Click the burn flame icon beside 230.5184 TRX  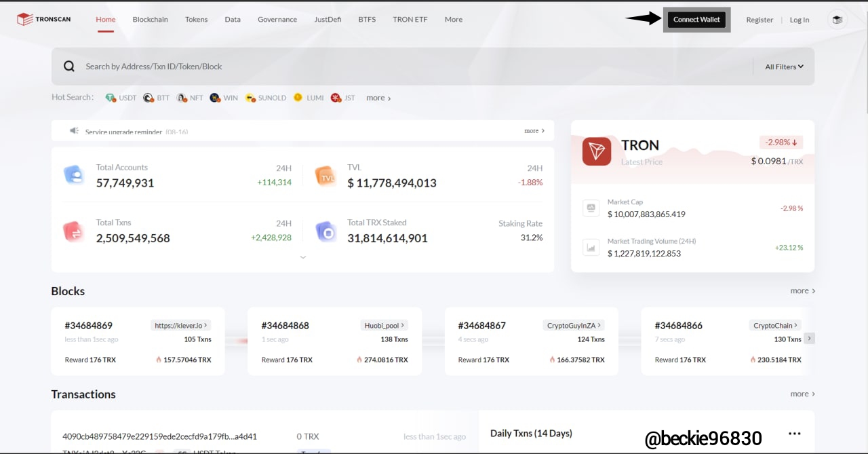[x=753, y=360]
